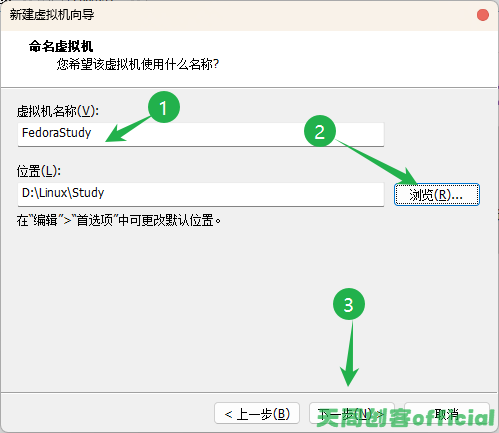Click the 虚拟机名称(V): label

(58, 111)
